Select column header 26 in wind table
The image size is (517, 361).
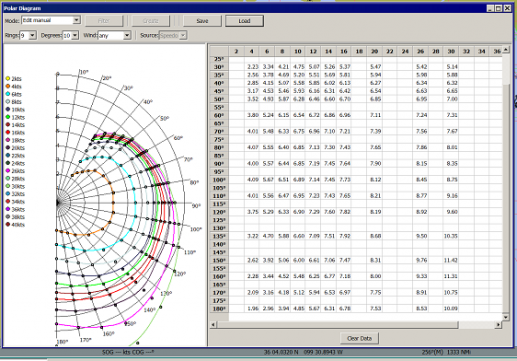pos(420,51)
